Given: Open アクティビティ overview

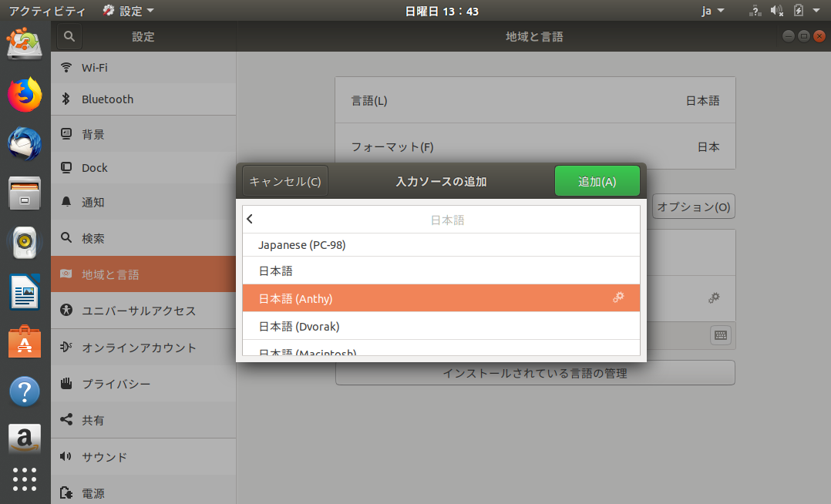Looking at the screenshot, I should pos(45,11).
